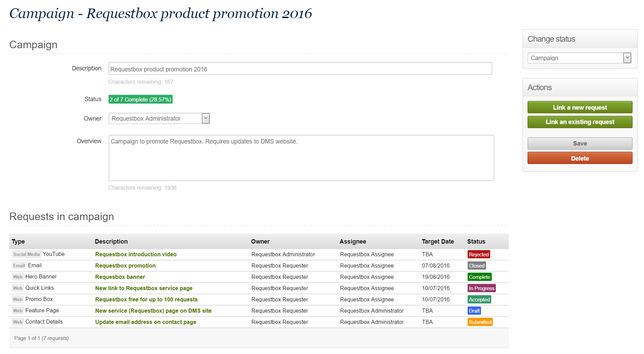Viewport: 644px width, 354px height.
Task: Click the Rejected status badge
Action: click(x=478, y=255)
